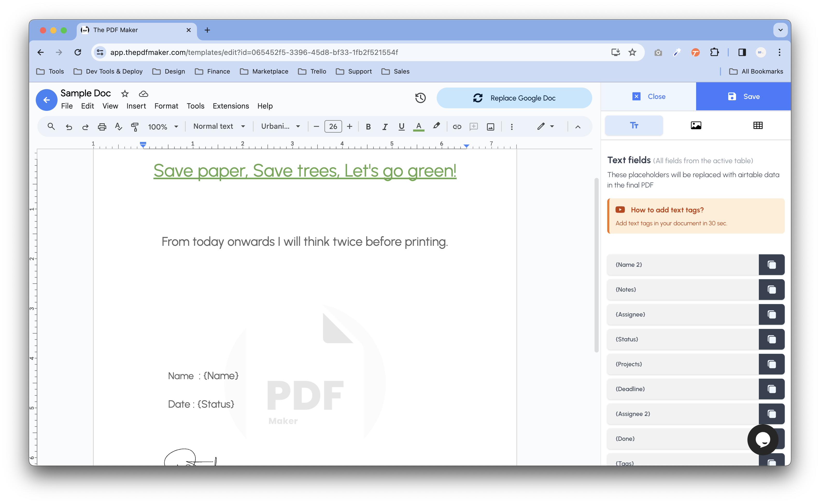Image resolution: width=820 pixels, height=504 pixels.
Task: Open document version history
Action: pos(420,98)
